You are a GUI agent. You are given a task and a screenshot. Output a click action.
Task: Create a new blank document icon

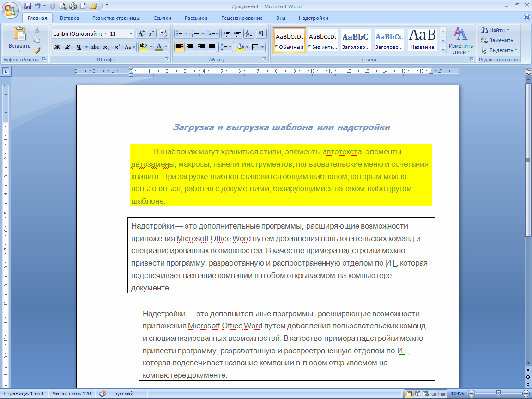coord(83,6)
